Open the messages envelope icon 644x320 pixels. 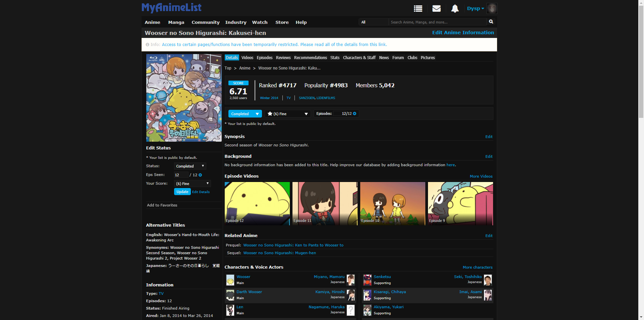pos(436,8)
